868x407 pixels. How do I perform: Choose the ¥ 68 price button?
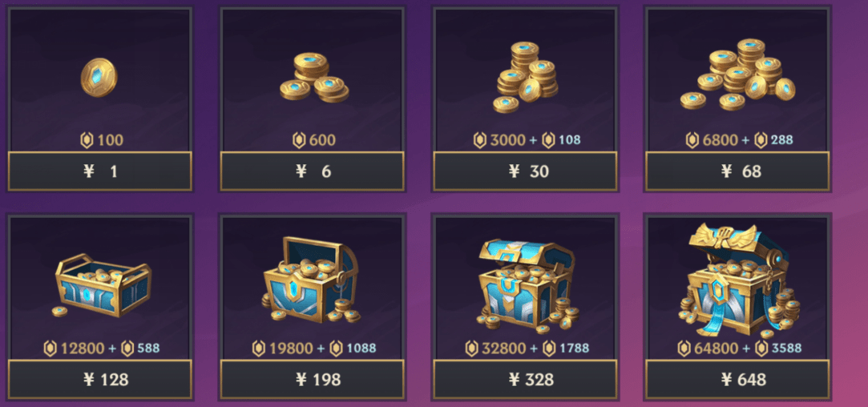pos(738,171)
